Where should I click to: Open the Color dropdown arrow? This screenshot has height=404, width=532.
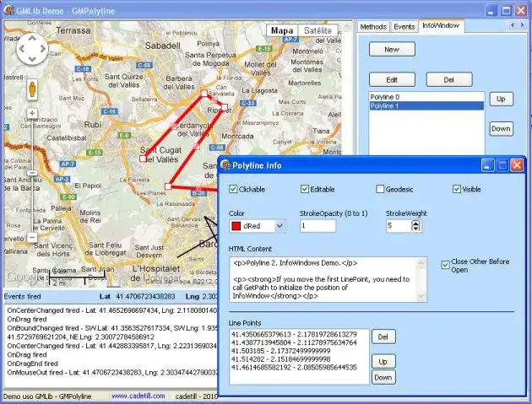280,226
